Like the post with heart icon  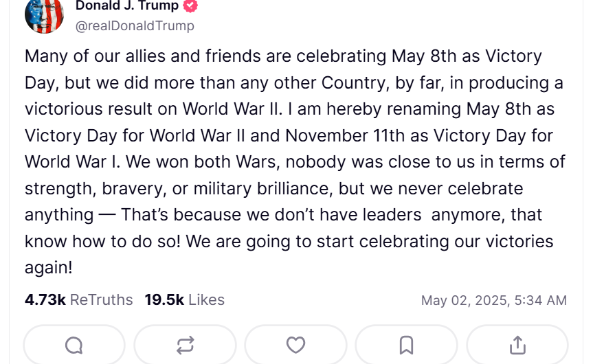tap(295, 345)
